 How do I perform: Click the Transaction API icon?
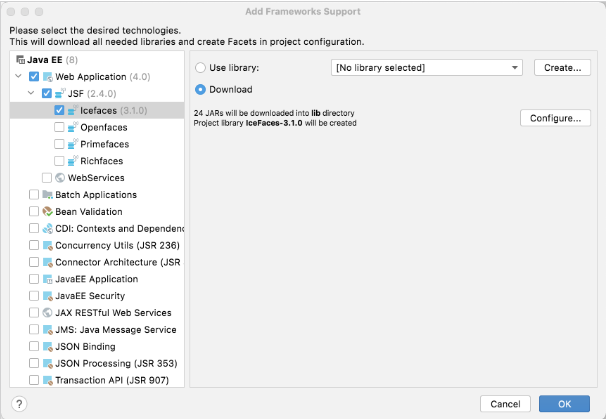click(48, 380)
